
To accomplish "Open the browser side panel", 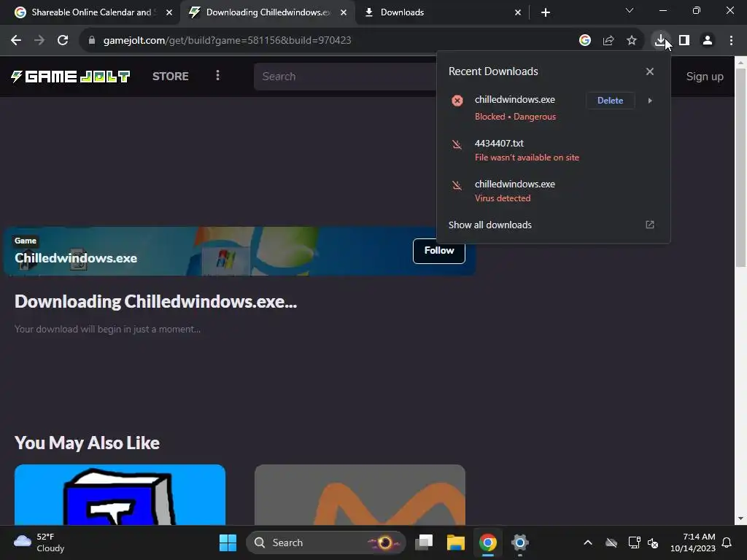I will click(684, 41).
